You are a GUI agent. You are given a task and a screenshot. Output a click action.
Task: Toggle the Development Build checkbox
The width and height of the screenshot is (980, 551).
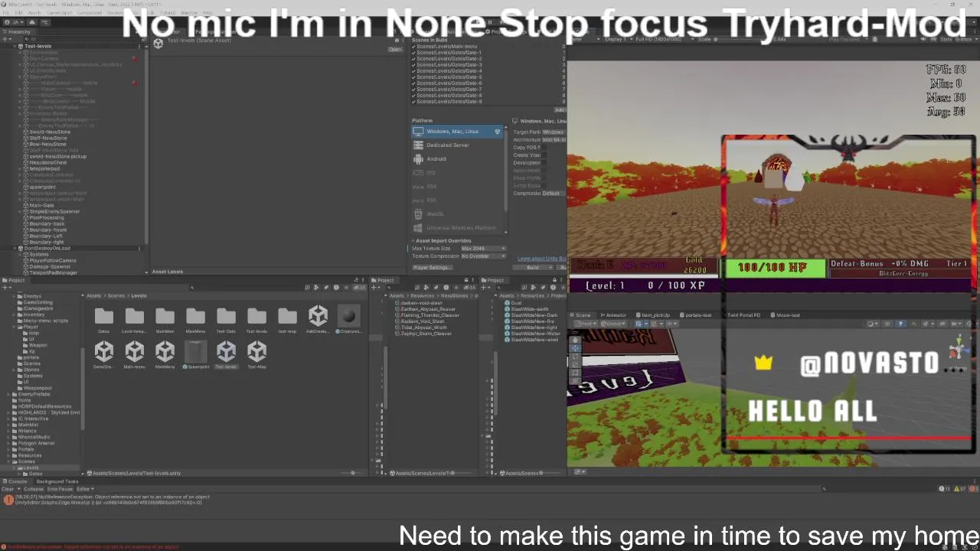click(544, 163)
